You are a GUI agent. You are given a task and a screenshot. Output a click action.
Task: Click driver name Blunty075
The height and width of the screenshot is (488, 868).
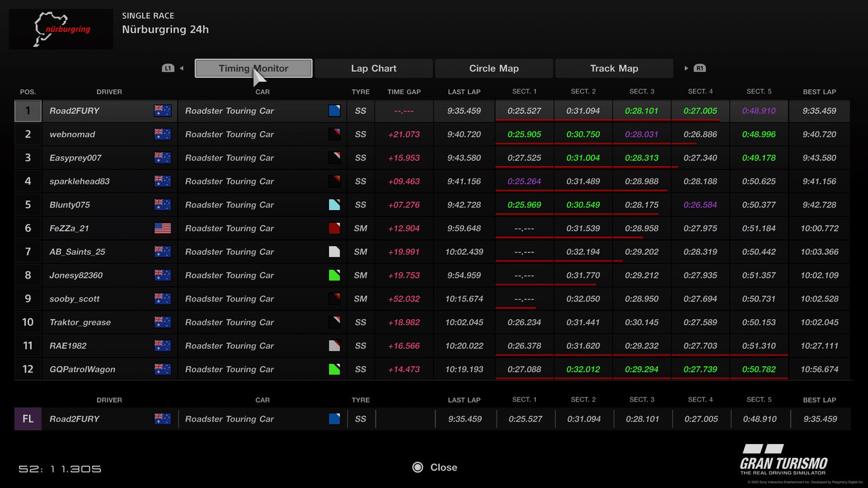coord(70,205)
